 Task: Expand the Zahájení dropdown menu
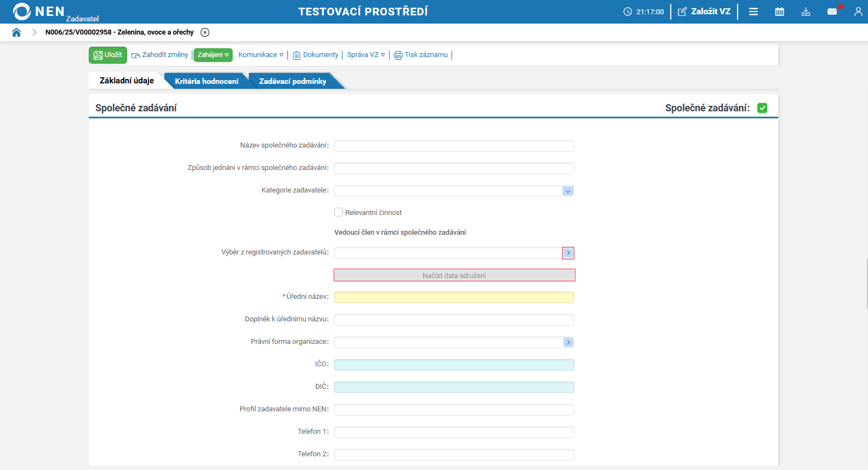coord(213,55)
